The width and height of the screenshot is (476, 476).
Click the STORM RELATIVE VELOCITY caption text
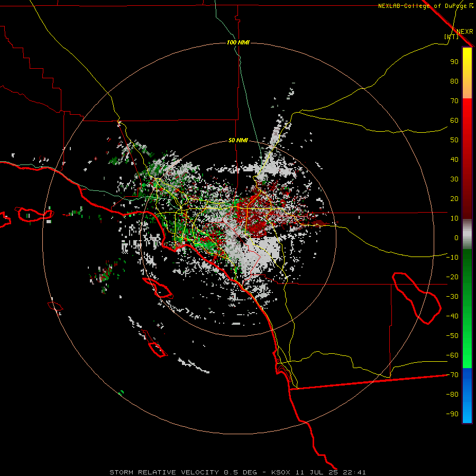164,472
